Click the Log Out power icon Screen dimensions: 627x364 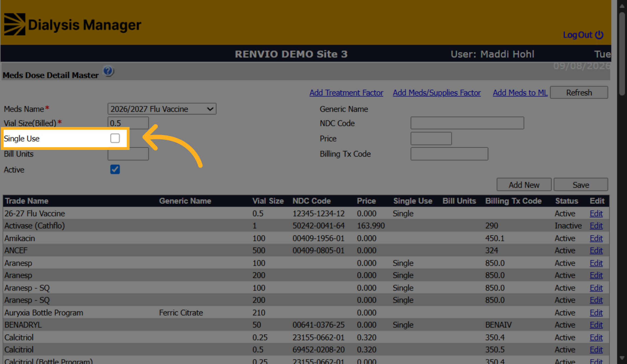[x=599, y=35]
